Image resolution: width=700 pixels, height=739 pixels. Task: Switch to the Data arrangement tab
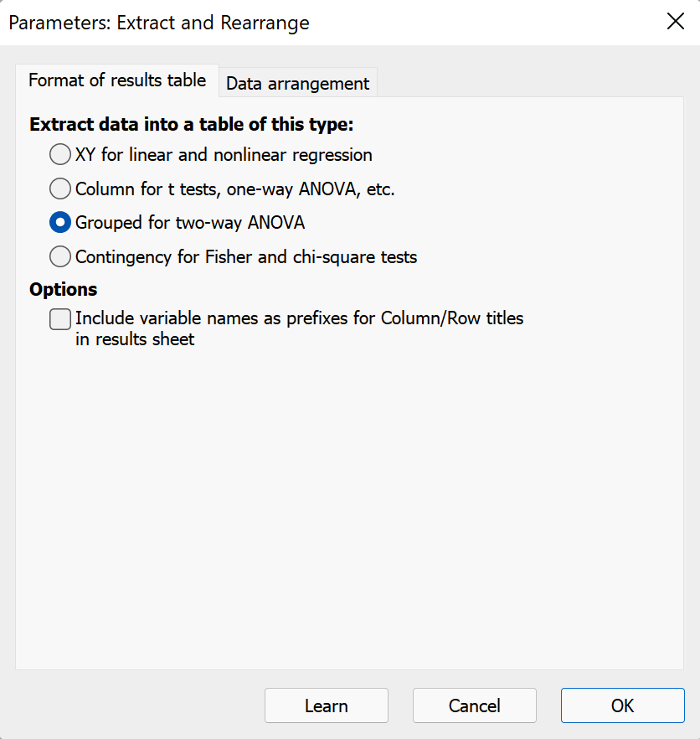pos(297,84)
